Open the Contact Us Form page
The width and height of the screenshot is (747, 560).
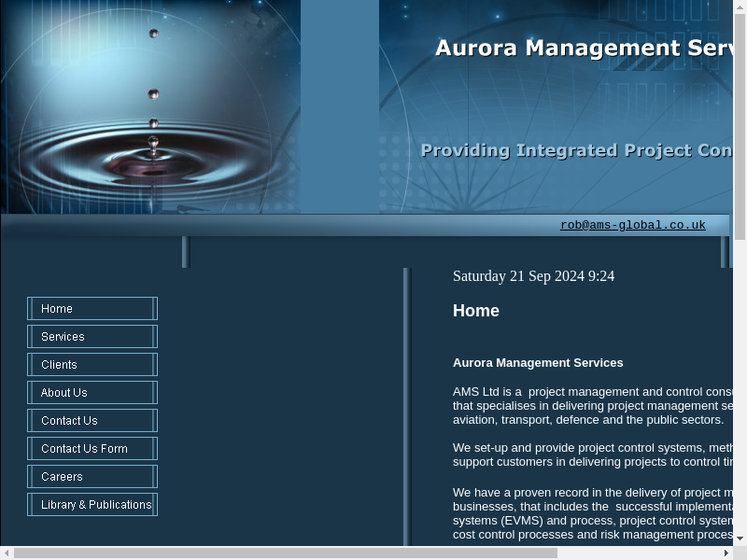click(92, 449)
